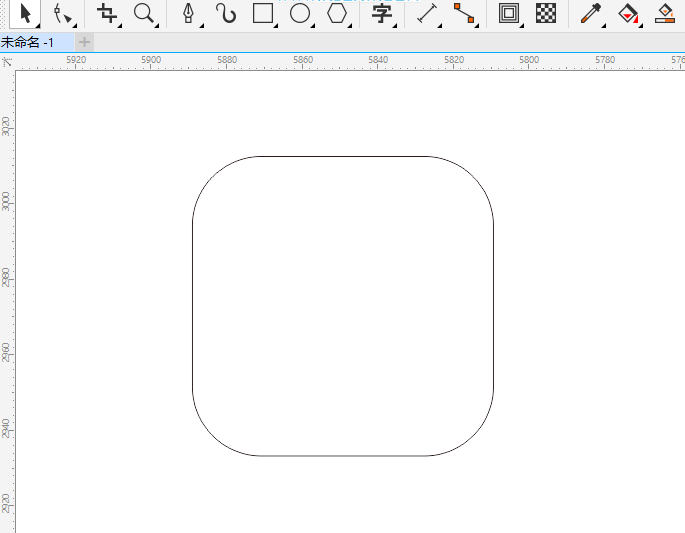Open a new document with plus tab
Image resolution: width=685 pixels, height=533 pixels.
pyautogui.click(x=85, y=42)
